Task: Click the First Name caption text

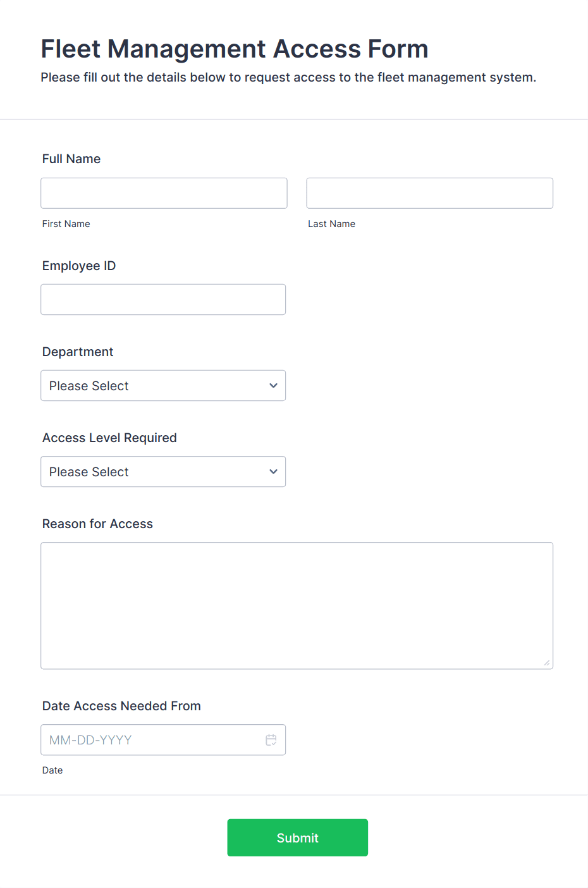Action: click(66, 223)
